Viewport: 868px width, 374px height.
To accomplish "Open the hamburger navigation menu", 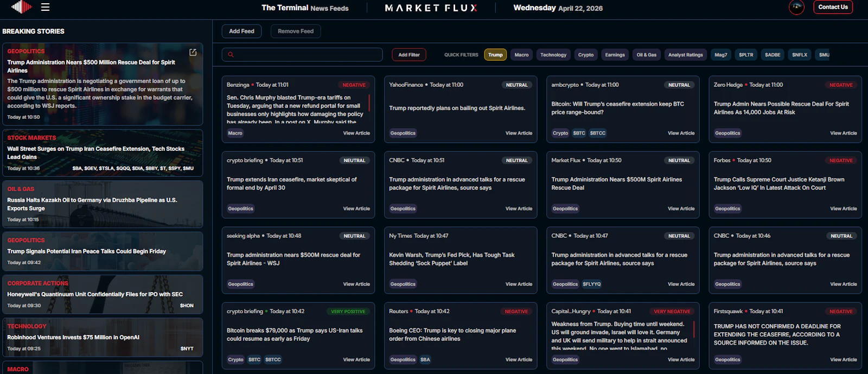I will point(46,7).
